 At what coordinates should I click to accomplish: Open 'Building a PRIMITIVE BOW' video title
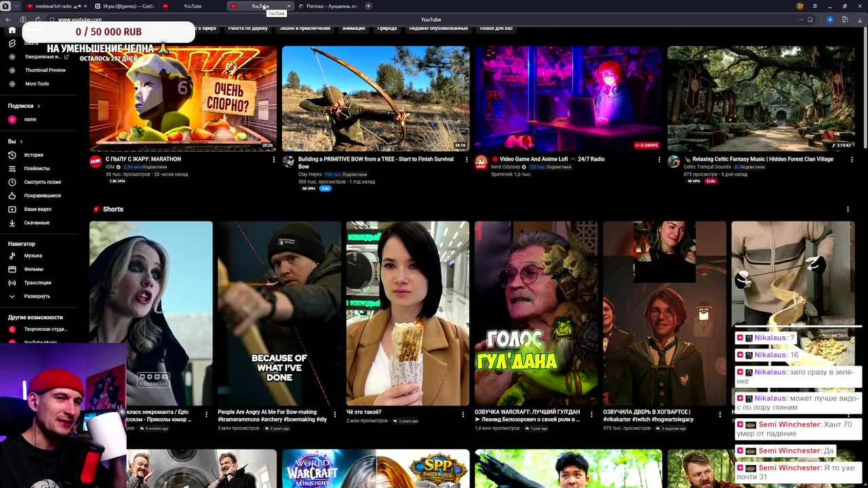coord(376,163)
